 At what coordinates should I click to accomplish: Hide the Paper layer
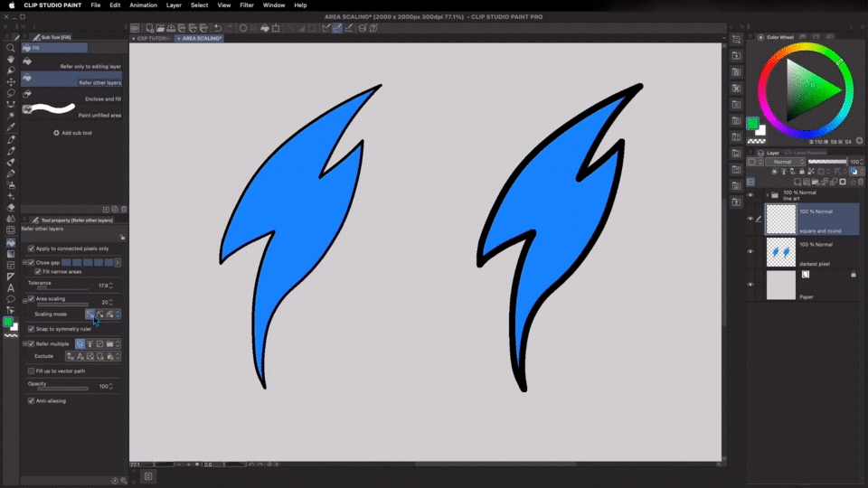(x=750, y=285)
